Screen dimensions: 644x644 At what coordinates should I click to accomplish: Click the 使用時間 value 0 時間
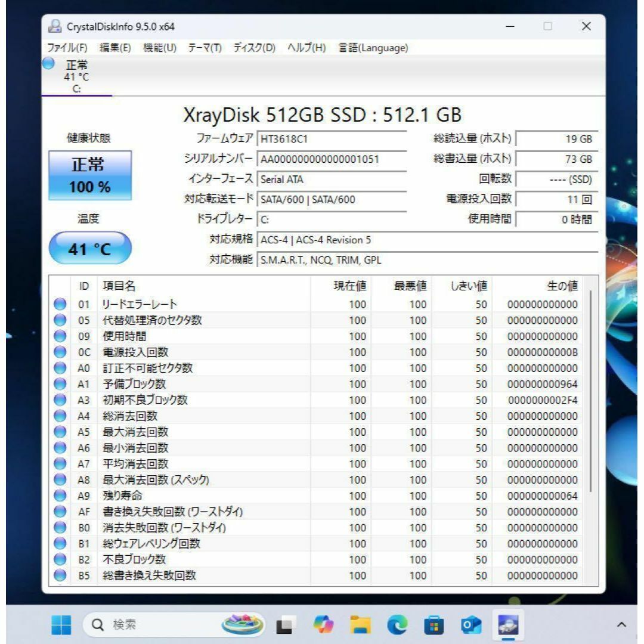(556, 219)
